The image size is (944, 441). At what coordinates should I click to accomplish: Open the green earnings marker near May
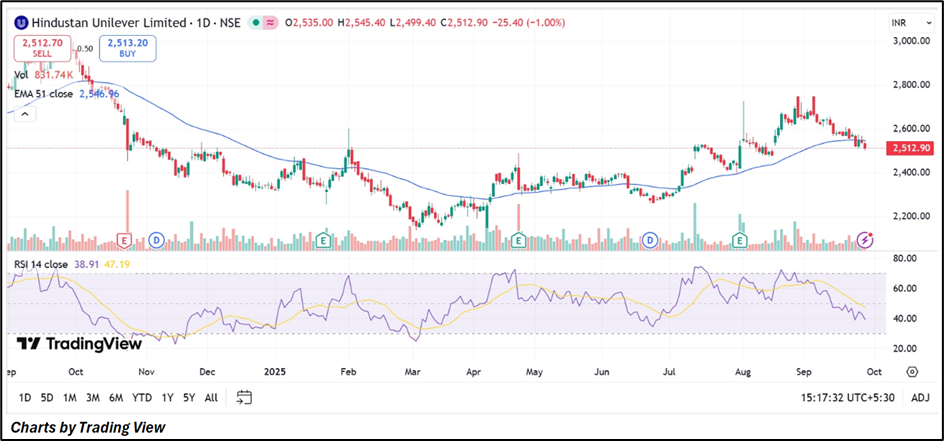tap(518, 241)
